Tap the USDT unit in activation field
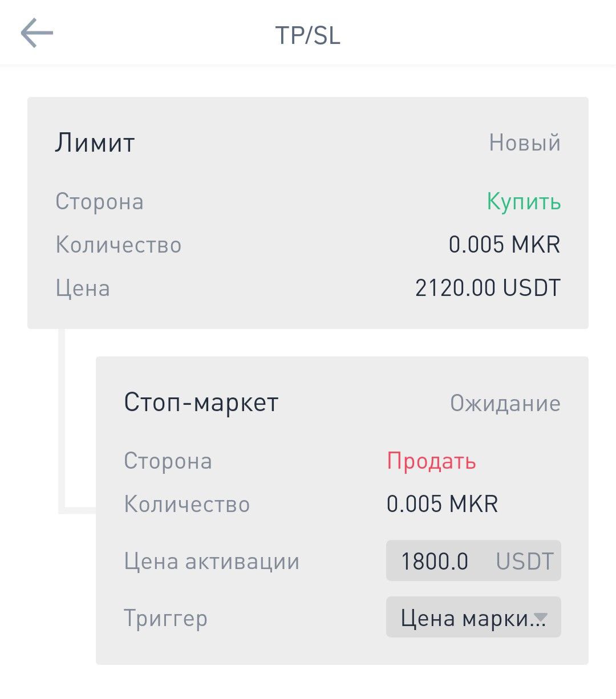The height and width of the screenshot is (699, 616). pos(524,561)
